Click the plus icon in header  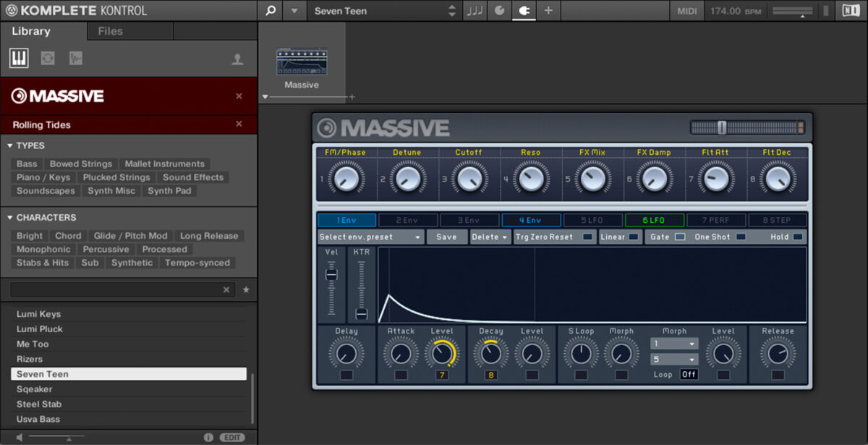[548, 11]
